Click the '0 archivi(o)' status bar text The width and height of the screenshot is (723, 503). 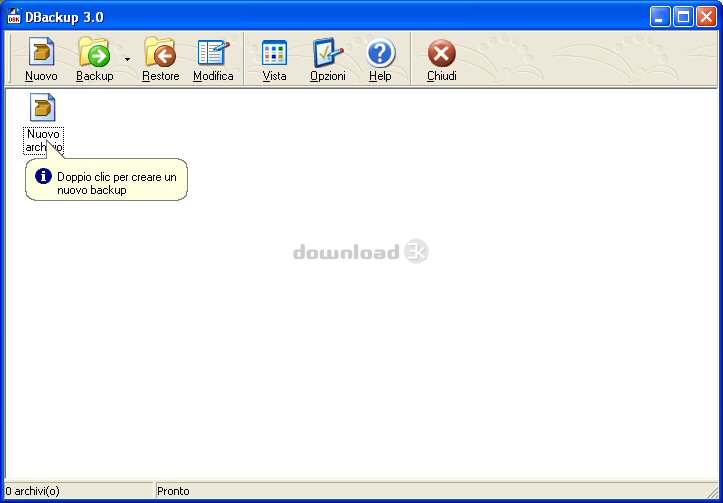(x=32, y=491)
